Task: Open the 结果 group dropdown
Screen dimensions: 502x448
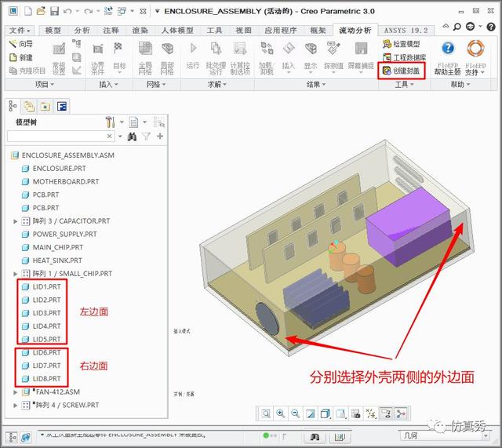Action: pos(316,85)
